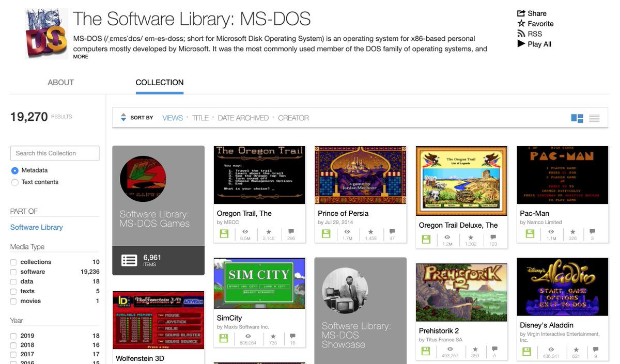Screen dimensions: 620x364
Task: Select the Text contents radio button
Action: pos(14,182)
